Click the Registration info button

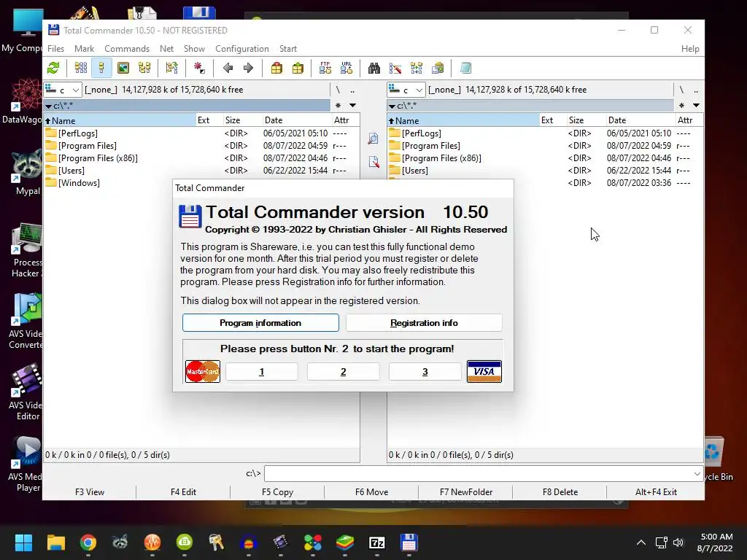tap(424, 323)
